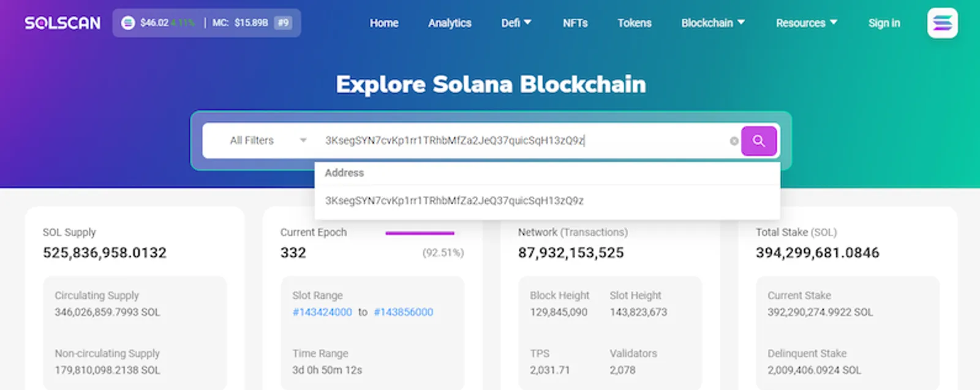
Task: Click the Address heading in the suggestions
Action: [x=344, y=173]
